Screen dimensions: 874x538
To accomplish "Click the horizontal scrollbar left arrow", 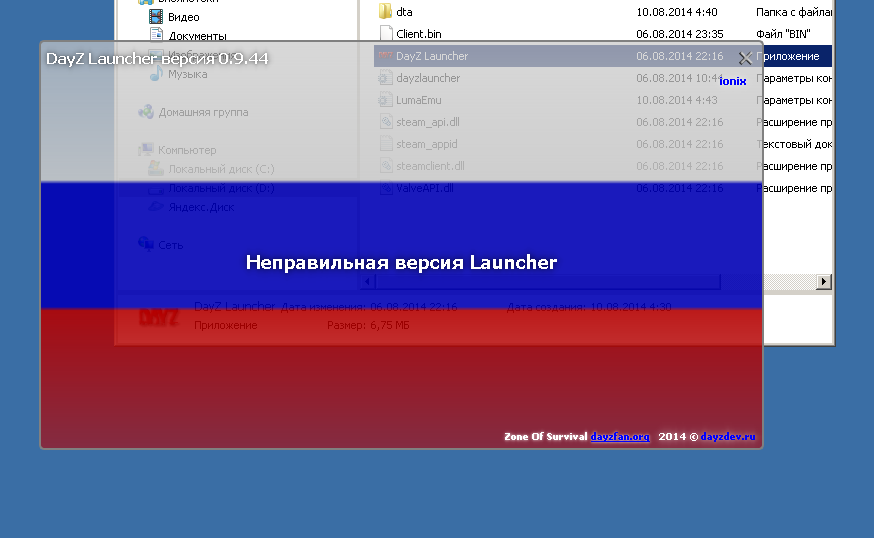I will point(367,282).
